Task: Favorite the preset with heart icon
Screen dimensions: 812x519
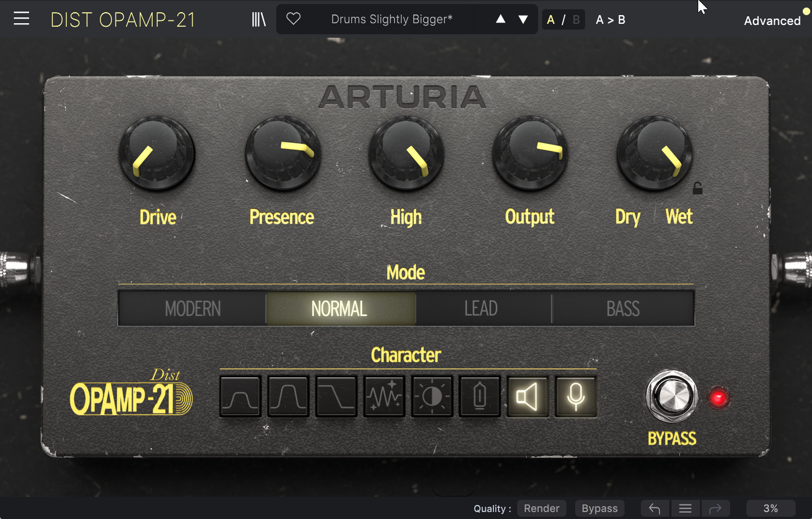Action: coord(294,19)
